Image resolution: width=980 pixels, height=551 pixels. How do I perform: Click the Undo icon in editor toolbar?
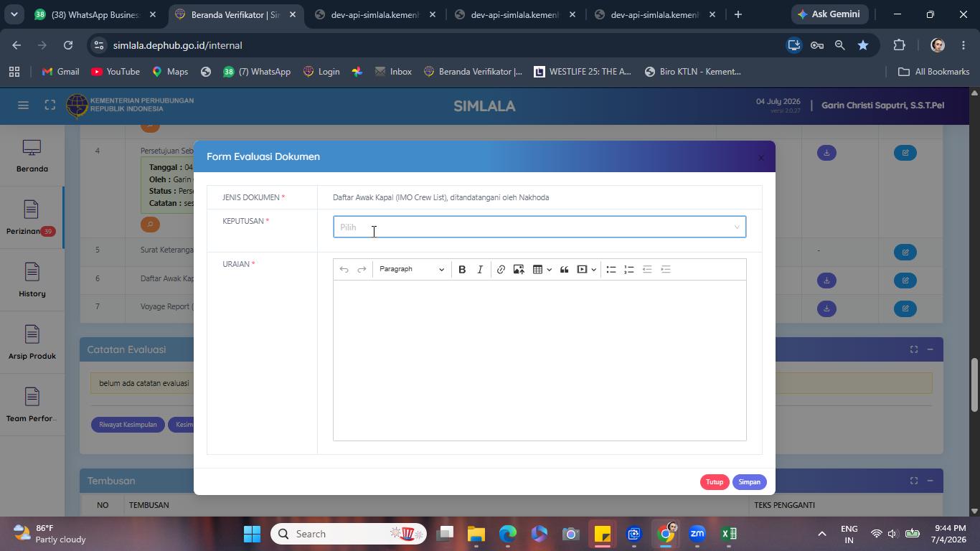click(x=344, y=269)
